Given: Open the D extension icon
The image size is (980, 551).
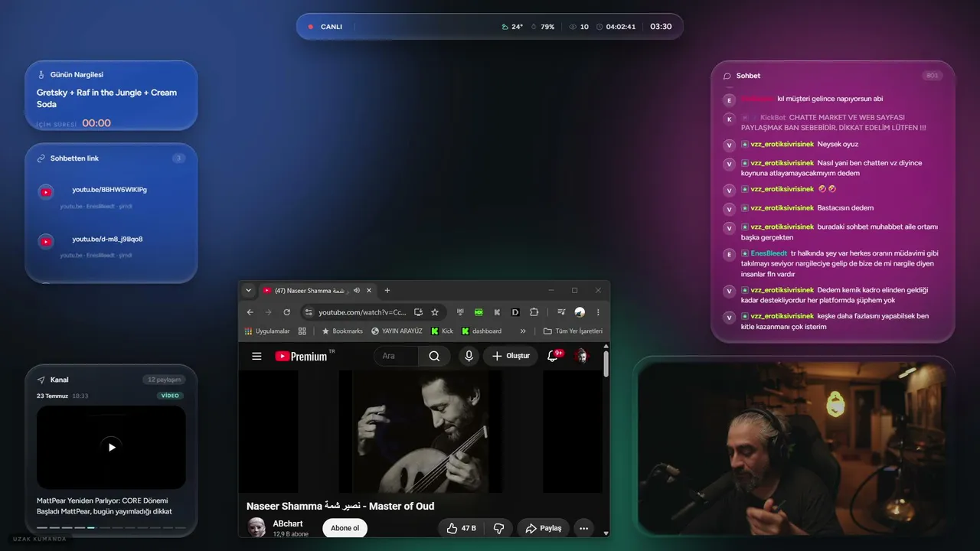Looking at the screenshot, I should click(x=515, y=312).
